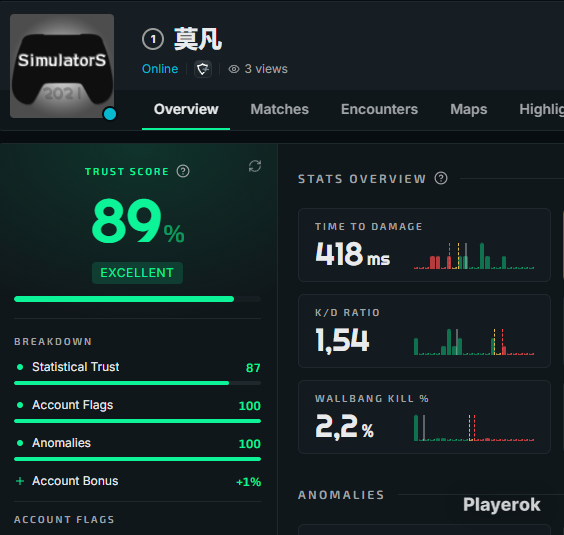
Task: Click the Excellent rating badge
Action: [137, 273]
